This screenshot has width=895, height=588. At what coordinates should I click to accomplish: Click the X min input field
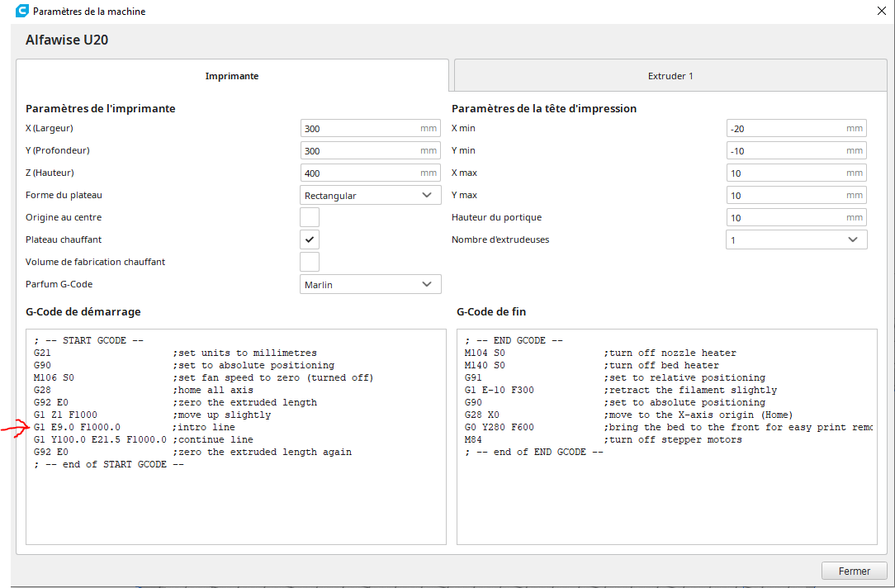tap(796, 129)
